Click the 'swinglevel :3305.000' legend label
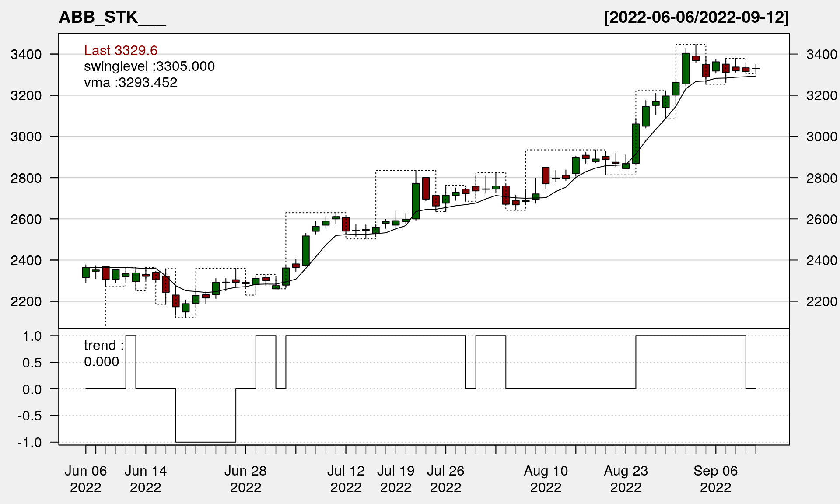Screen dimensions: 840x504 pos(149,66)
